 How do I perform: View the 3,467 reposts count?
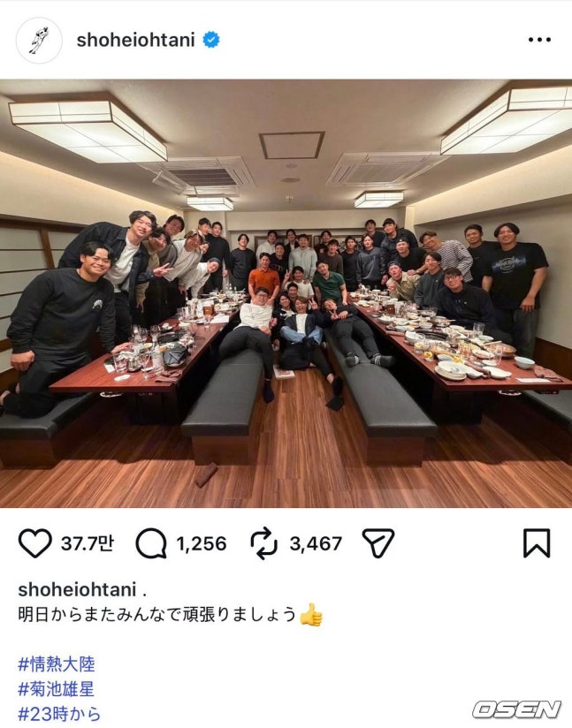point(316,543)
